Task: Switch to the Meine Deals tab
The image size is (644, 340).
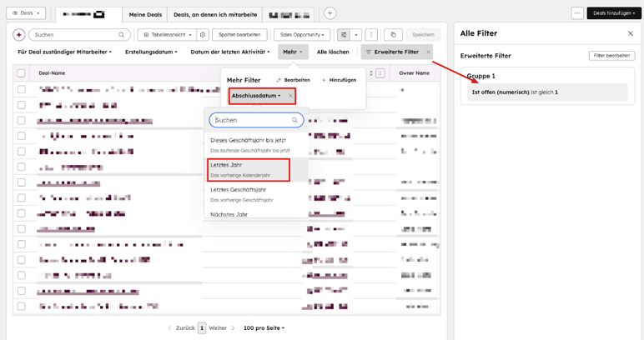Action: coord(145,14)
